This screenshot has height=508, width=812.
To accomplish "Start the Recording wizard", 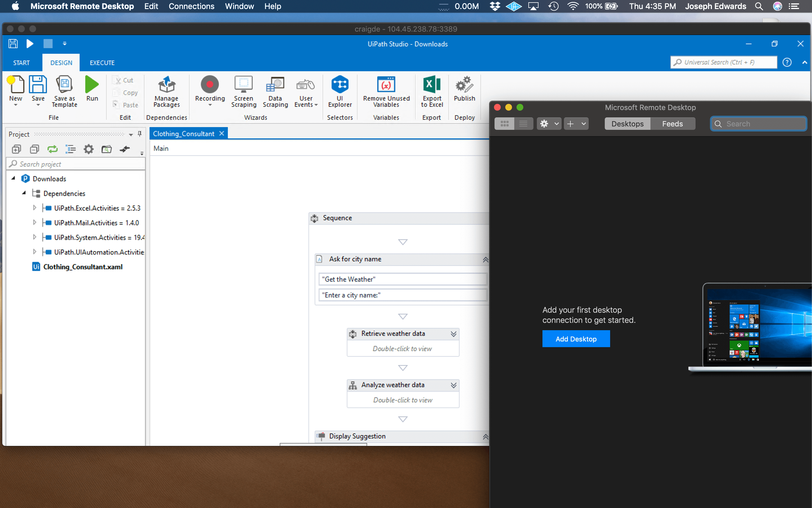I will tap(210, 84).
